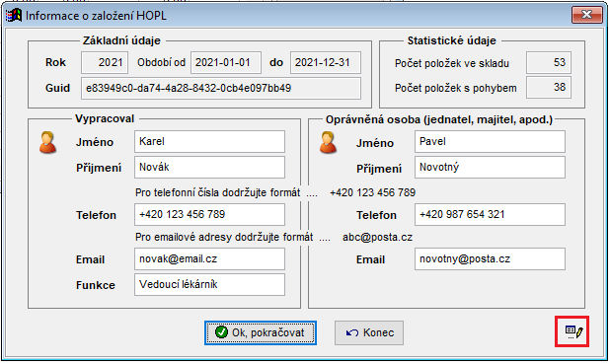Click the 'do' date field 2021-12-31
The height and width of the screenshot is (364, 610).
click(x=325, y=62)
